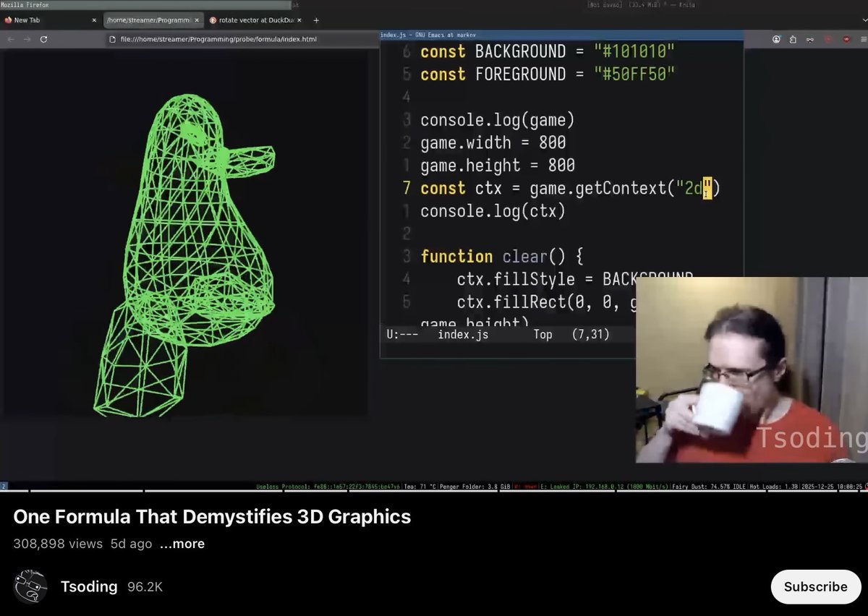The height and width of the screenshot is (616, 868).
Task: Reload the page with the Firefox refresh icon
Action: click(x=43, y=39)
